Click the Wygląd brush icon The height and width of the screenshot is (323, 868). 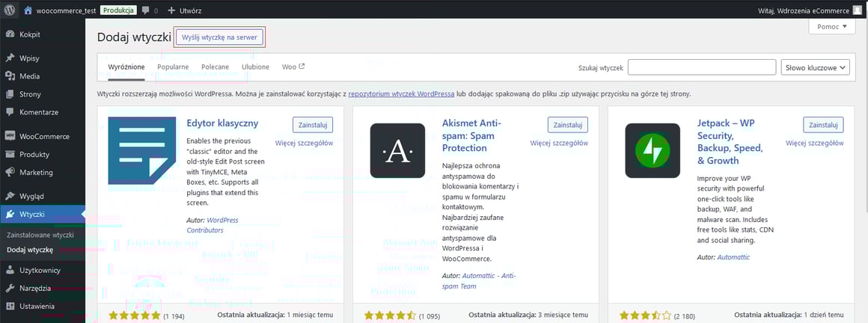pos(10,196)
